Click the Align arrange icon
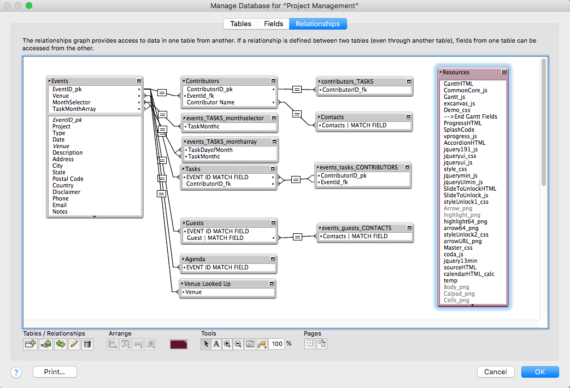This screenshot has width=570, height=388. pos(113,344)
